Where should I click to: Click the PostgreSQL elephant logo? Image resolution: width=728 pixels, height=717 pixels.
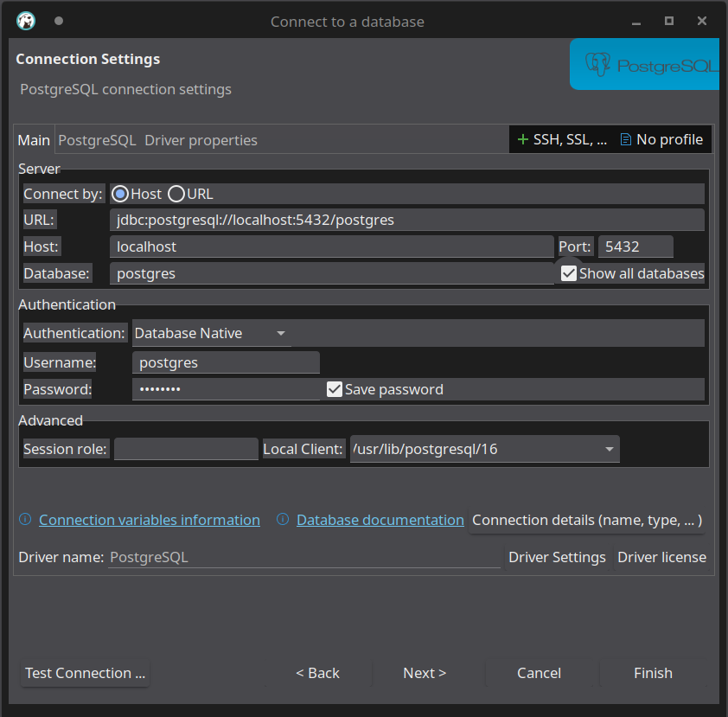click(597, 64)
